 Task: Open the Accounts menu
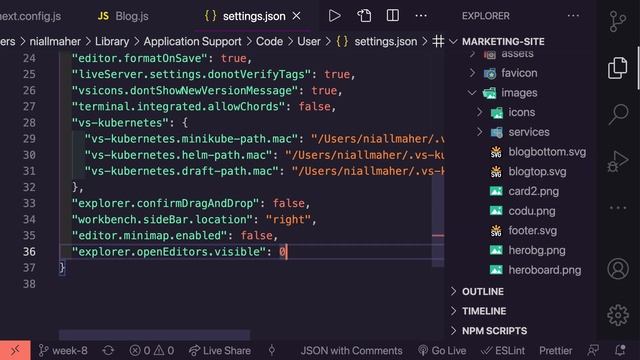tap(618, 269)
